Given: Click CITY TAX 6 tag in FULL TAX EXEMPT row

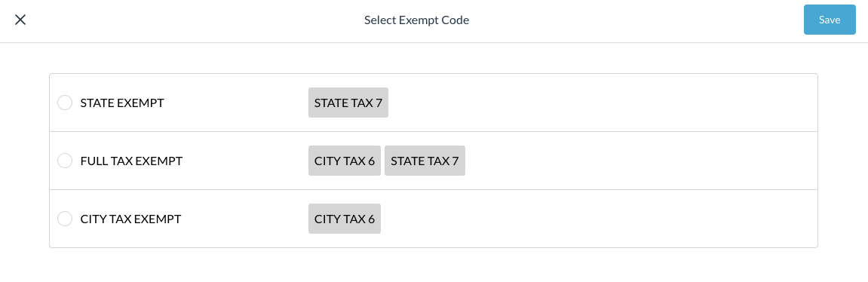Looking at the screenshot, I should tap(345, 161).
